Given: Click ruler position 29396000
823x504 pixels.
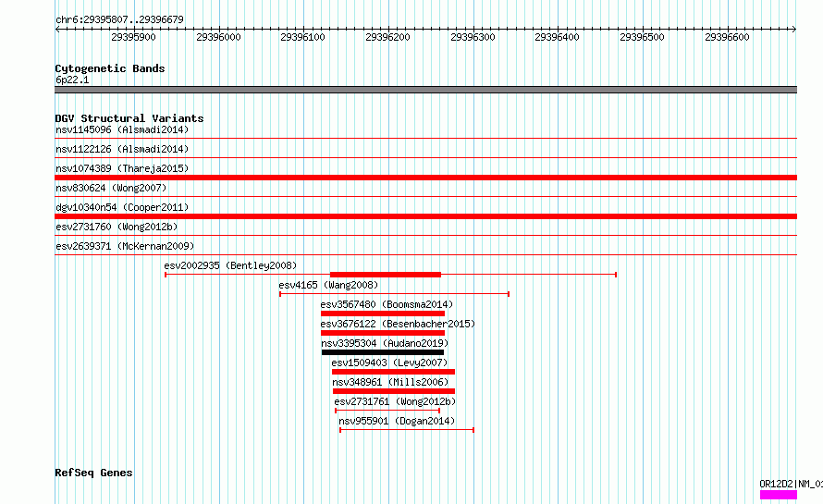Looking at the screenshot, I should [x=218, y=37].
